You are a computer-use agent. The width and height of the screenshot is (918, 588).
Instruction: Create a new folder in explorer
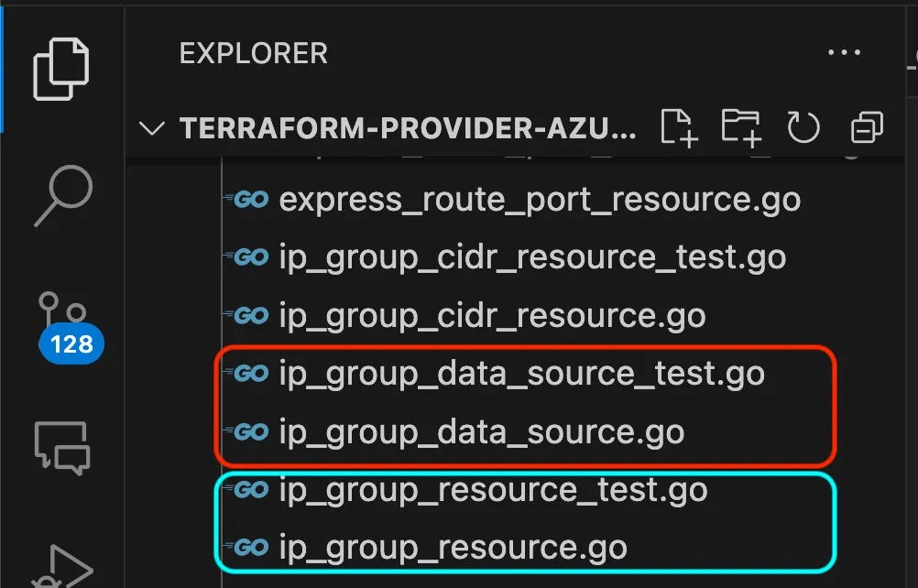click(741, 127)
